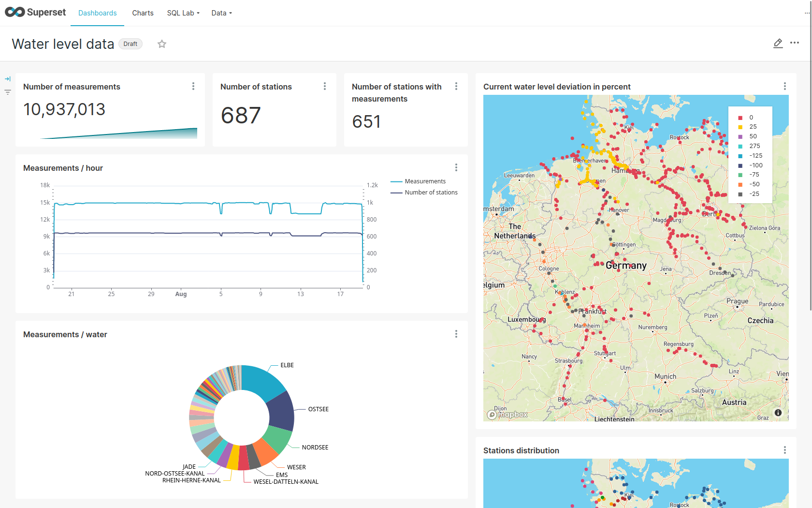Expand the Data dropdown menu
The height and width of the screenshot is (508, 812).
[221, 13]
